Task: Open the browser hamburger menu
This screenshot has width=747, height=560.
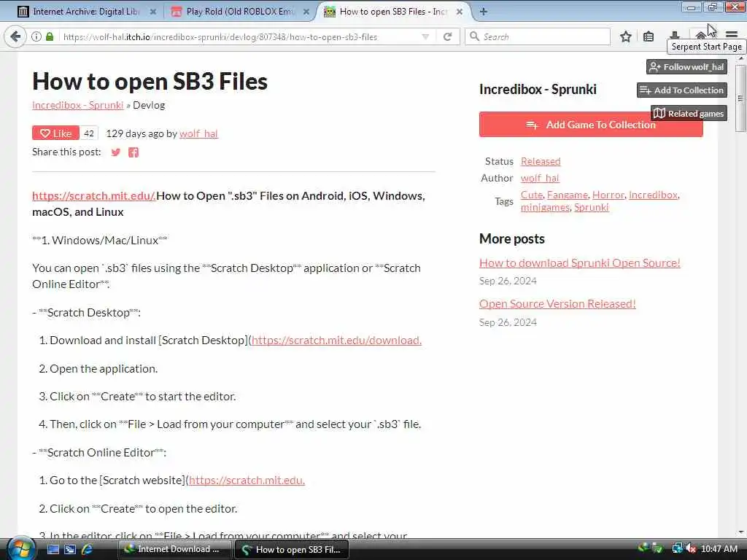Action: tap(732, 34)
